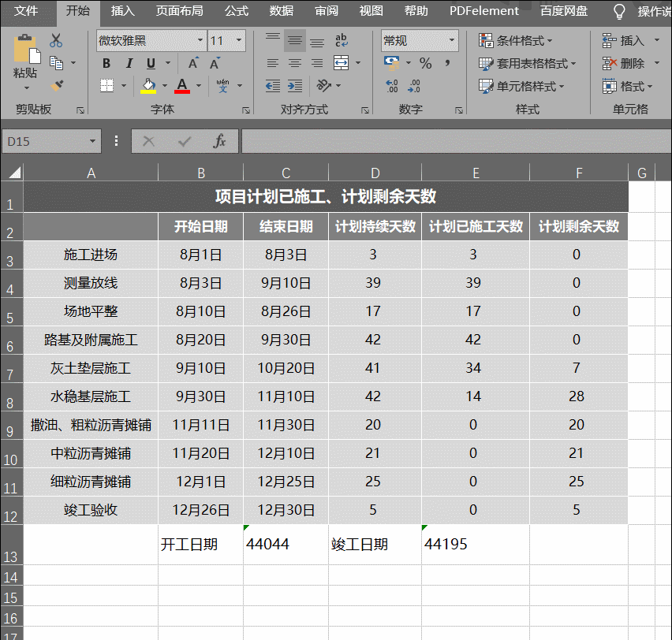This screenshot has height=640, width=672.
Task: Click the lightbulb tell-me icon
Action: (x=619, y=12)
